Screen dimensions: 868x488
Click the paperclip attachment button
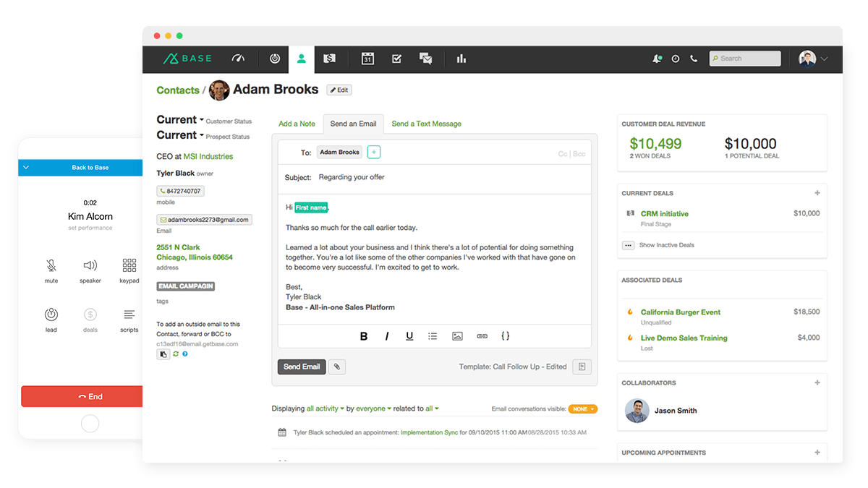336,367
